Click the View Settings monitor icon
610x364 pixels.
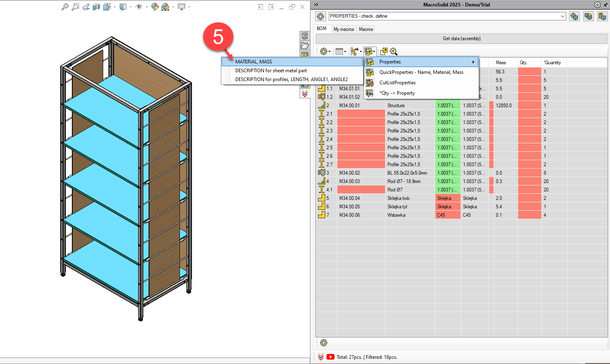click(182, 7)
